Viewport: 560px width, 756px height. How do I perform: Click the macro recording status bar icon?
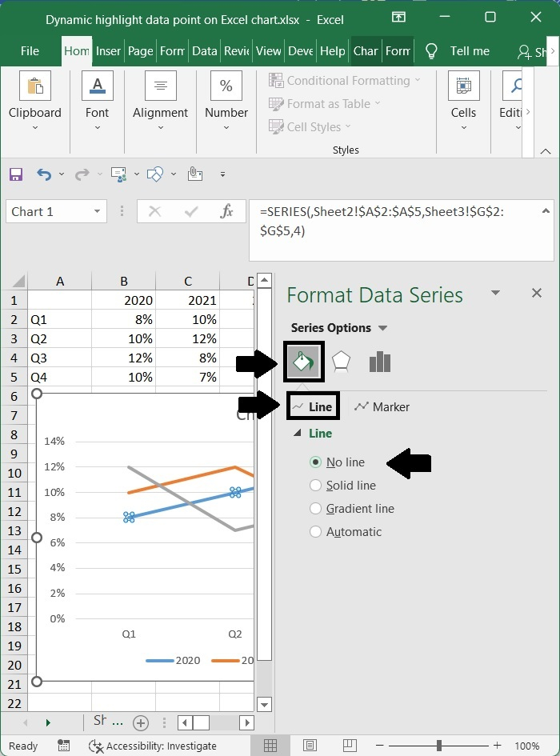[64, 746]
